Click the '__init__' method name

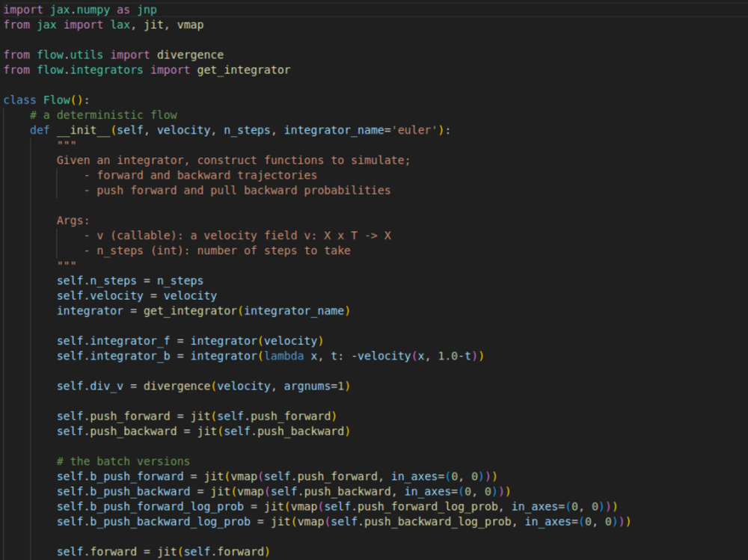point(84,130)
